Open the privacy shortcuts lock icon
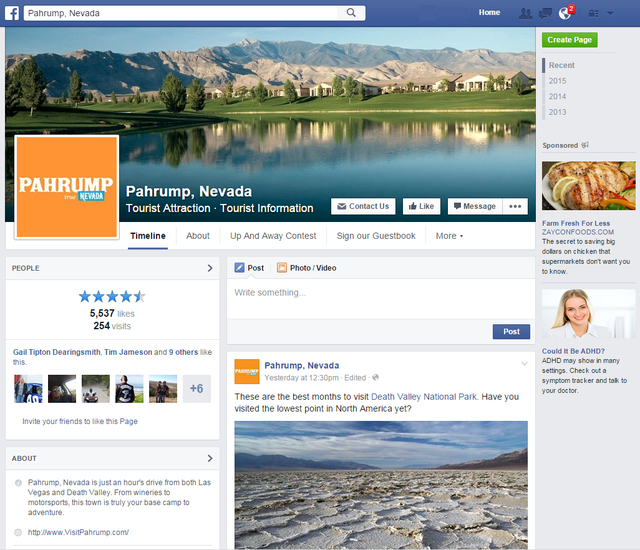 pyautogui.click(x=594, y=13)
